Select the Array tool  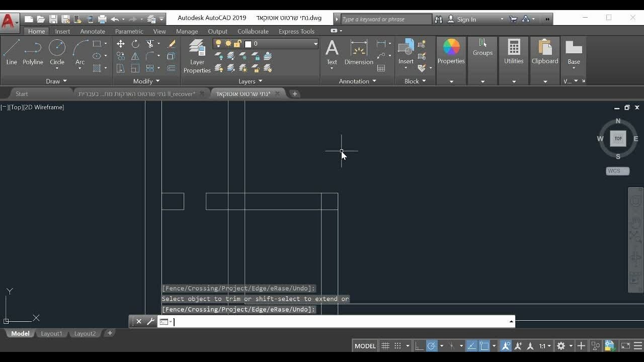(x=150, y=68)
